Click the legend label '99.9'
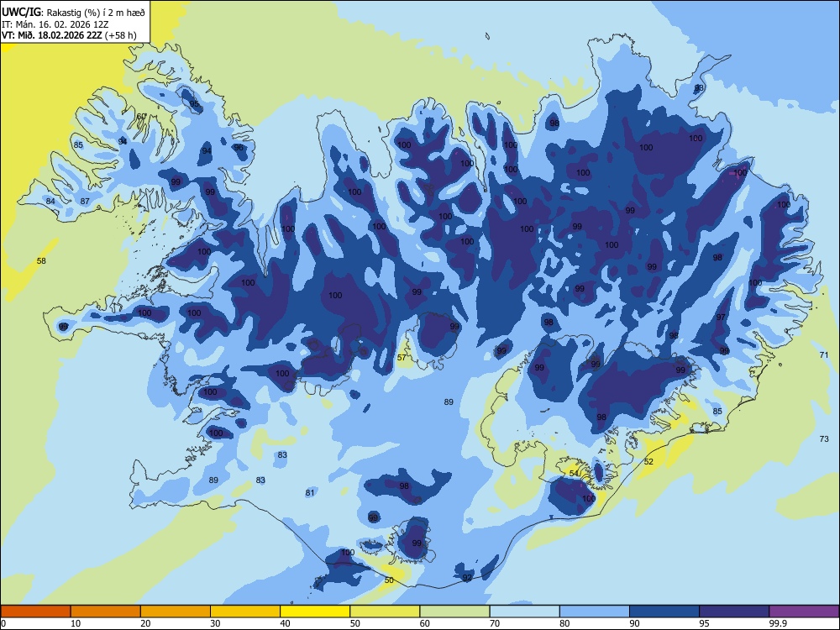 (777, 623)
